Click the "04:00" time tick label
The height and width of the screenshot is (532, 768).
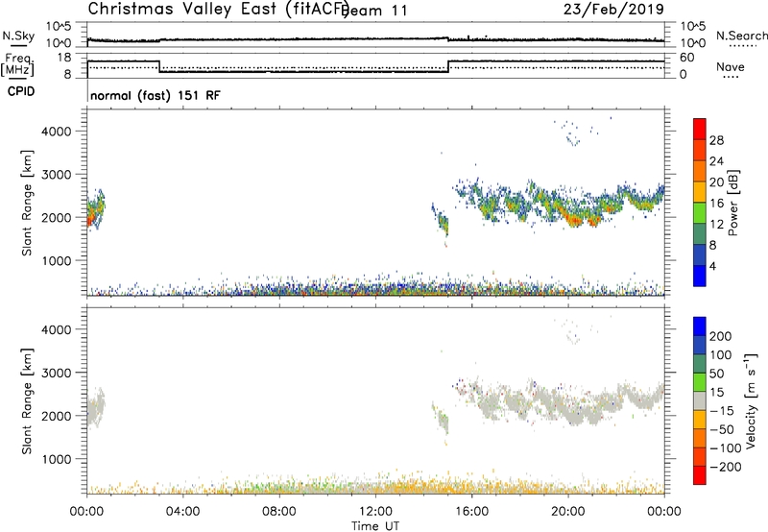point(182,512)
